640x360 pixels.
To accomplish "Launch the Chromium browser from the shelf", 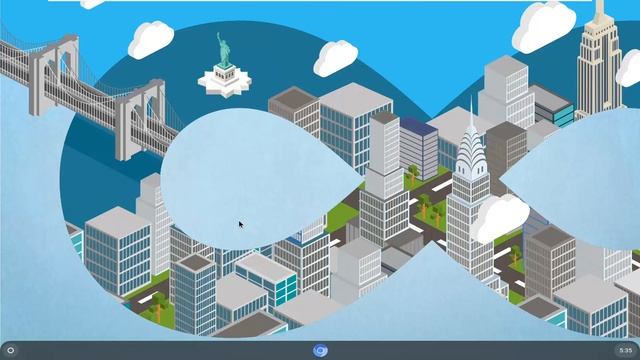I will coord(320,351).
